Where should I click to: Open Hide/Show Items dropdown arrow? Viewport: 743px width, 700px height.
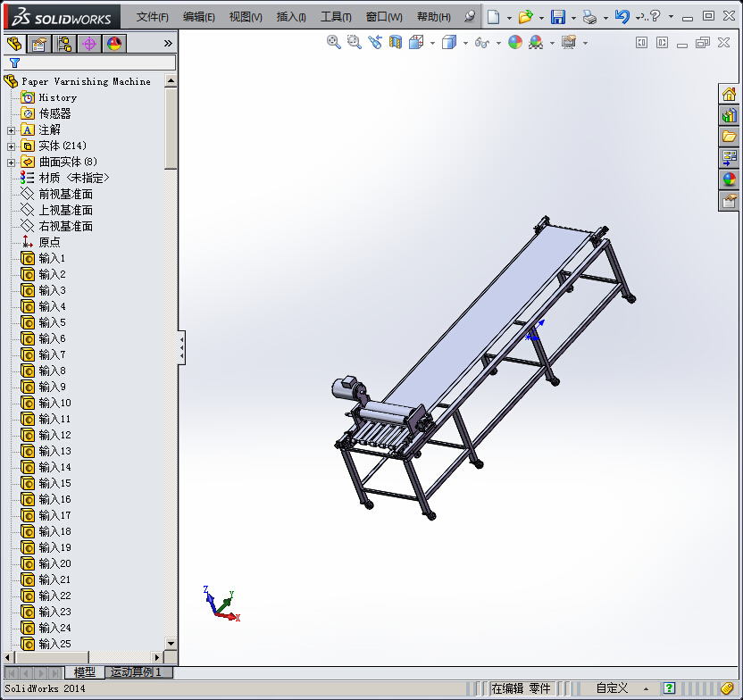[498, 43]
